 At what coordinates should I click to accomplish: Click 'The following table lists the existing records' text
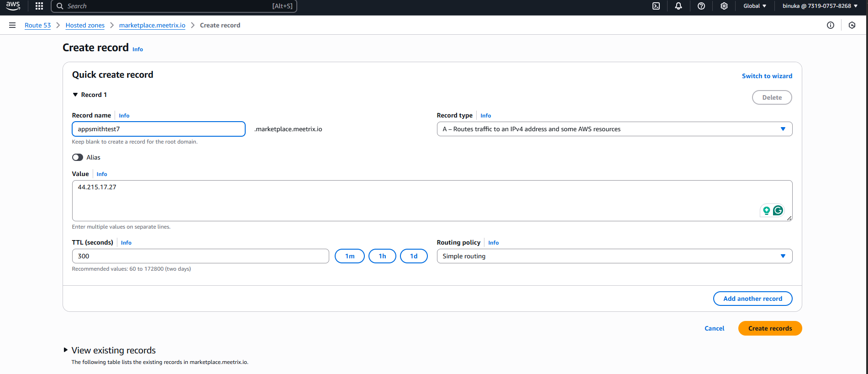(160, 362)
